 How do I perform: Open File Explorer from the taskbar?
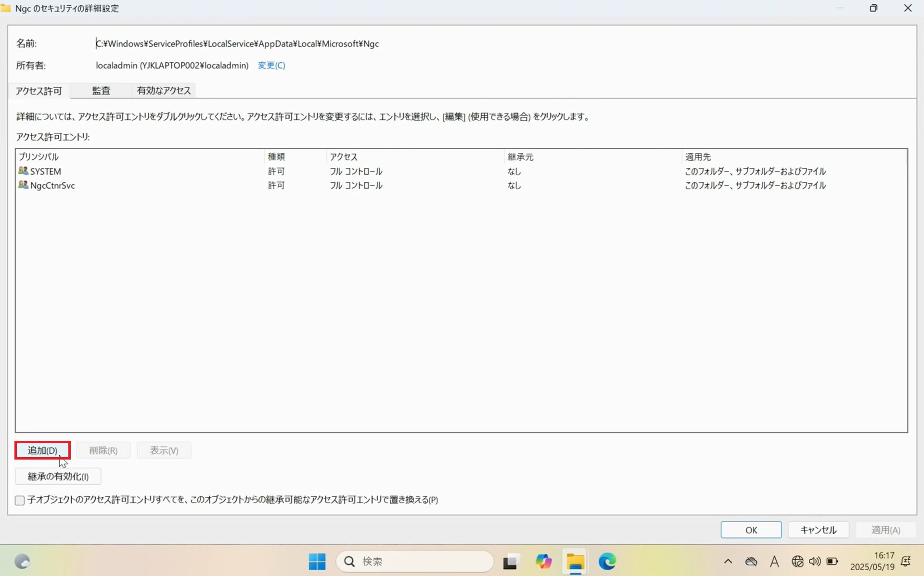coord(575,562)
